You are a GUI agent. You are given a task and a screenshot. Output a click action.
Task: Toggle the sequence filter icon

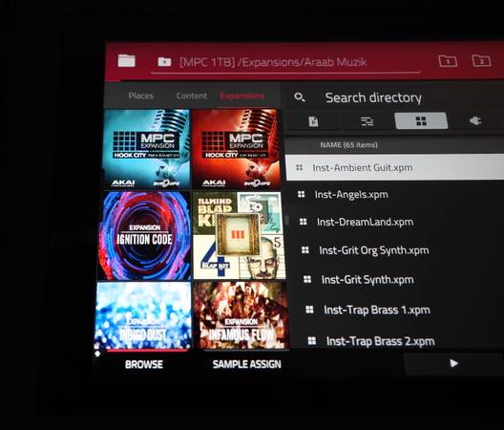point(367,121)
